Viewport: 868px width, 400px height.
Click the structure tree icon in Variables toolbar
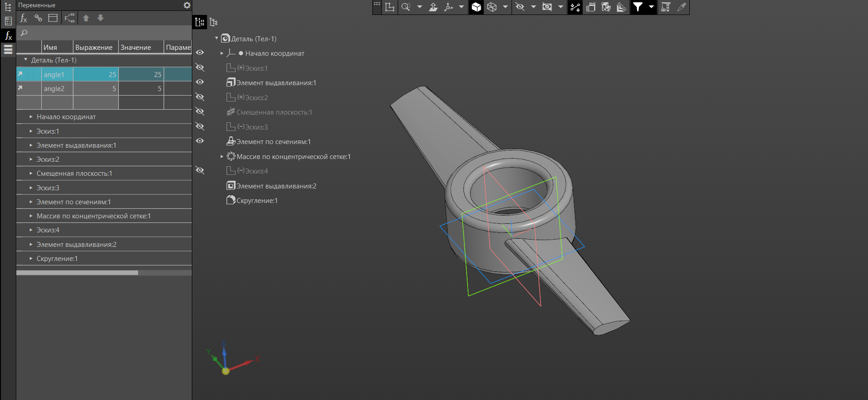click(69, 18)
